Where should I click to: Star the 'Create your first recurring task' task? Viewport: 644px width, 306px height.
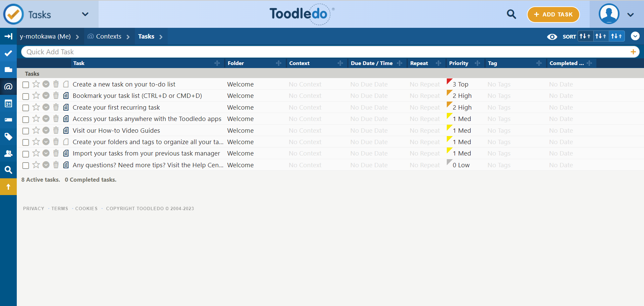tap(36, 107)
